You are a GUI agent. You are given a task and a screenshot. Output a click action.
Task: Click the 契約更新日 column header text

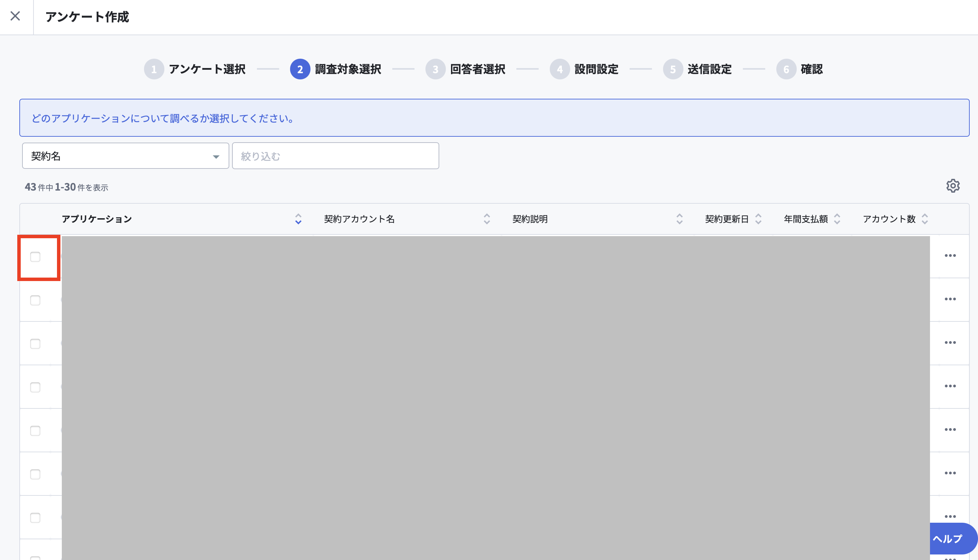click(x=727, y=219)
